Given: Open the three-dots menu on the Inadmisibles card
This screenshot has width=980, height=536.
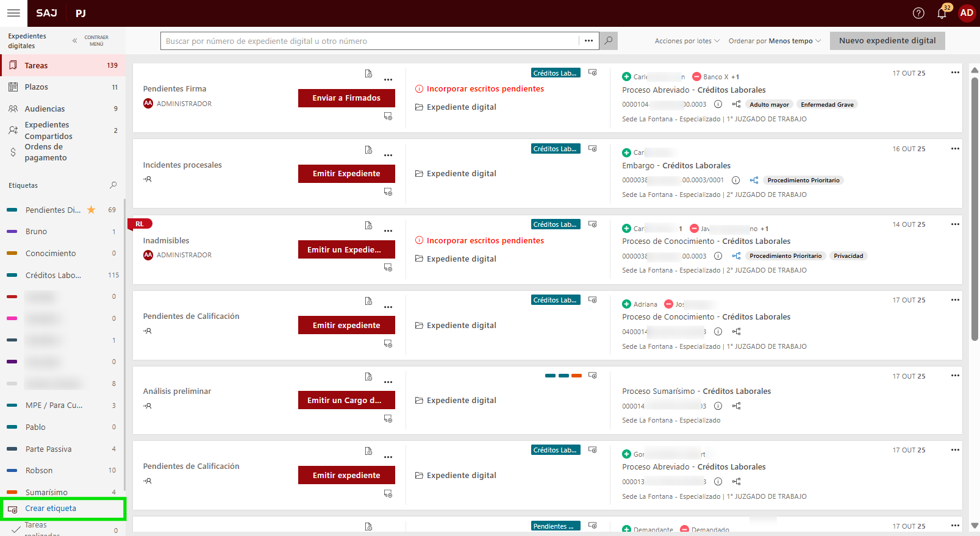Looking at the screenshot, I should pos(388,231).
